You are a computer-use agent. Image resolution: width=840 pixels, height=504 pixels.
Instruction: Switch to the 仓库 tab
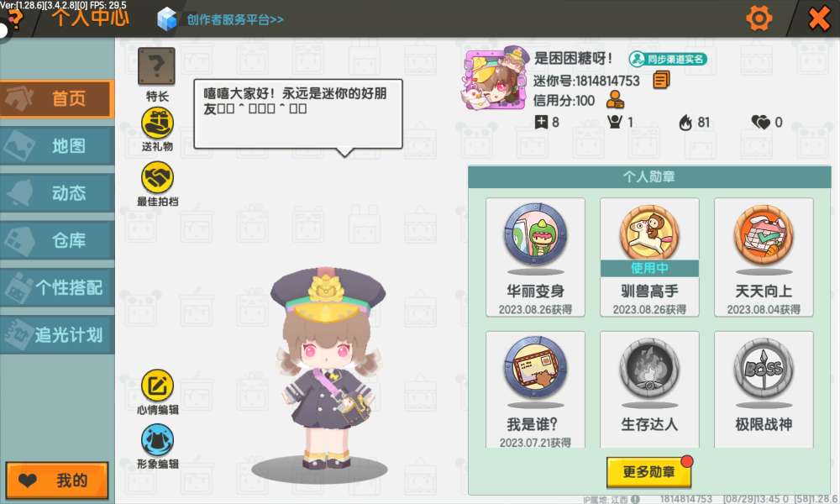[57, 240]
